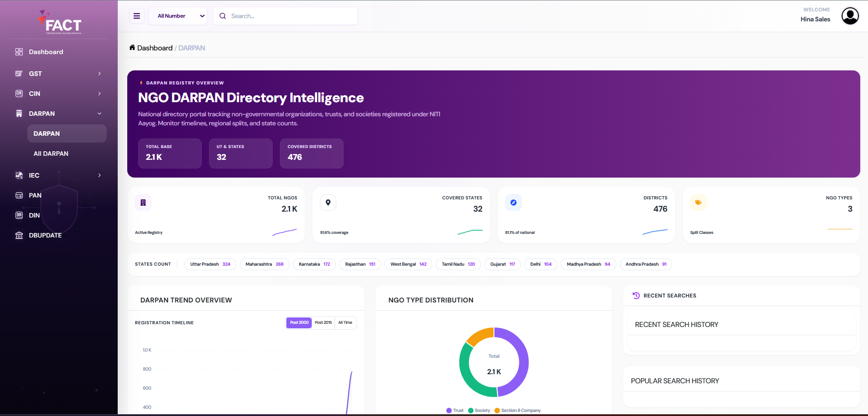This screenshot has width=868, height=416.
Task: Open the user profile avatar icon
Action: click(850, 16)
